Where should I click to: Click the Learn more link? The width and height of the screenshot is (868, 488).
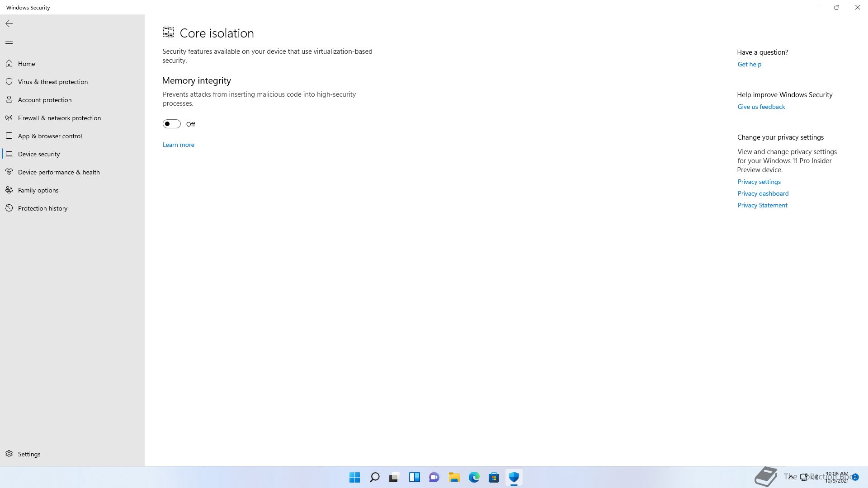coord(179,145)
